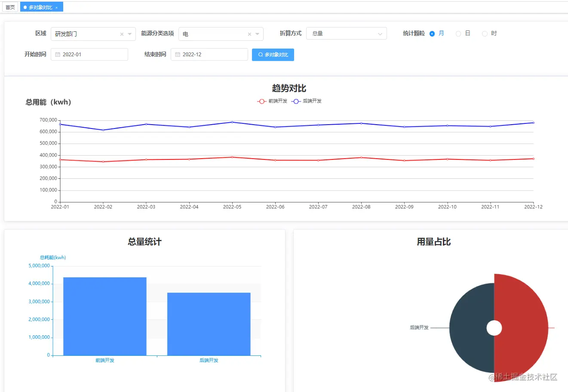Image resolution: width=568 pixels, height=392 pixels.
Task: Click the 用量占比 chart title
Action: pyautogui.click(x=434, y=242)
